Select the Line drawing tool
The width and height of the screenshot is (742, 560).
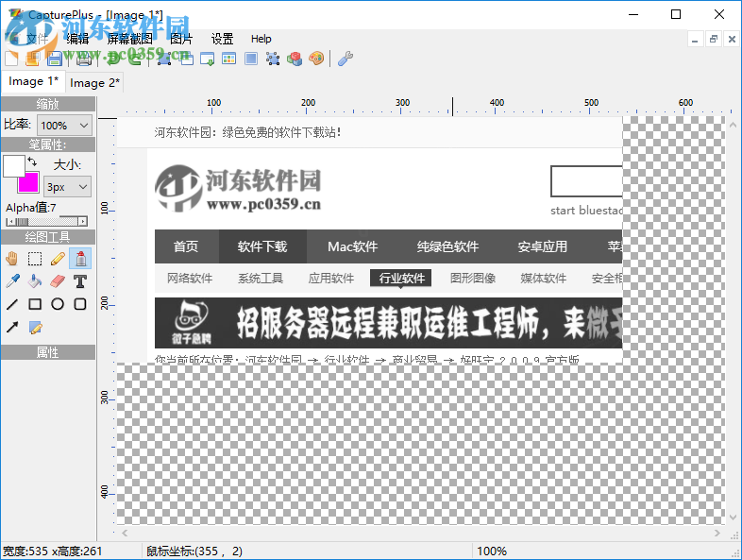pyautogui.click(x=12, y=304)
